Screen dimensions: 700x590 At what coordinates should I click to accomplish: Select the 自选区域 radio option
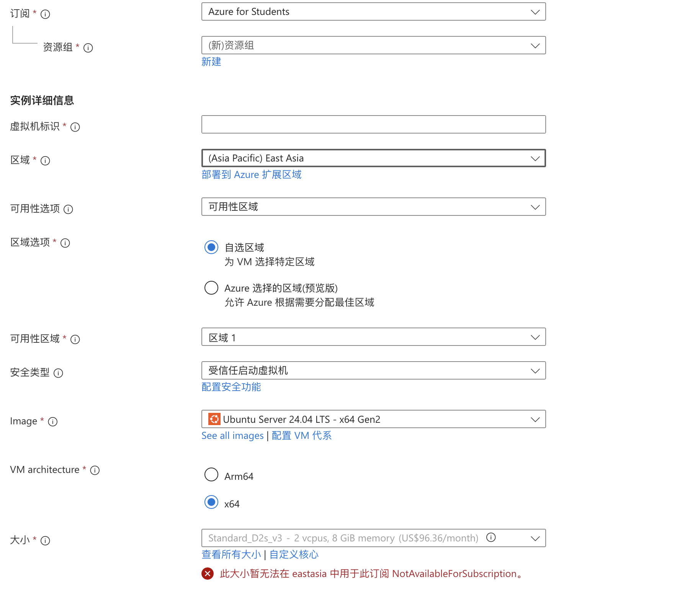click(x=211, y=247)
